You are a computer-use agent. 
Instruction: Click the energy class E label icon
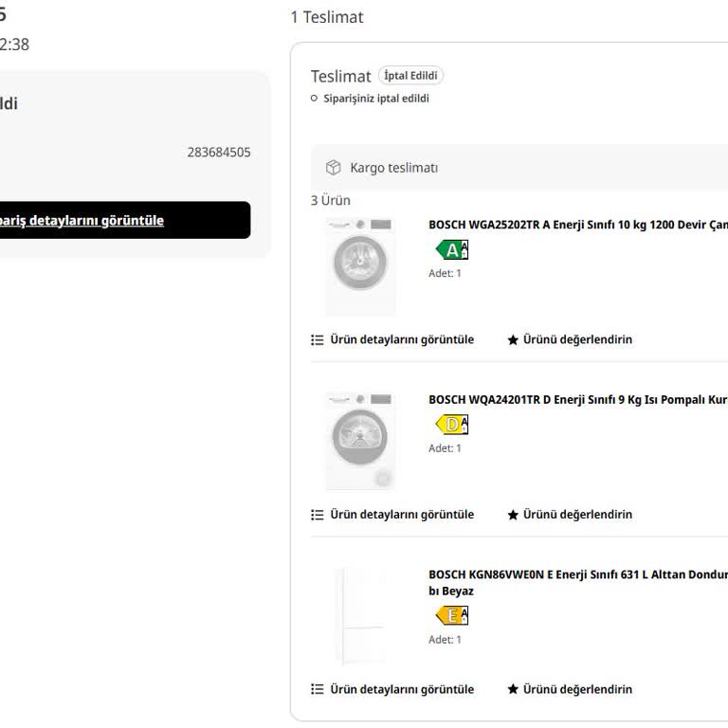pyautogui.click(x=452, y=615)
